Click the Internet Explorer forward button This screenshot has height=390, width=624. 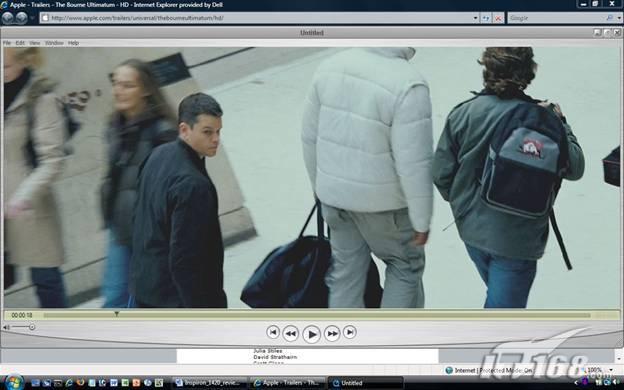coord(21,18)
